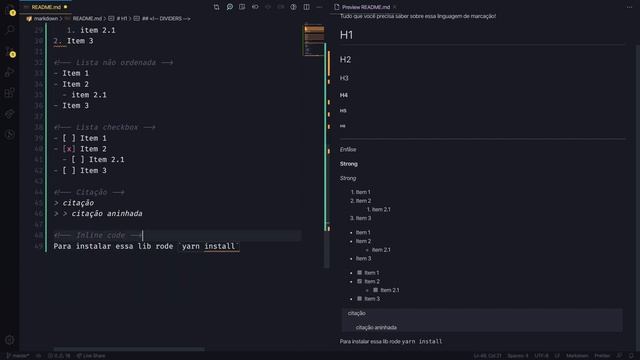The image size is (640, 360).
Task: Split the editor with the split icon
Action: 307,7
